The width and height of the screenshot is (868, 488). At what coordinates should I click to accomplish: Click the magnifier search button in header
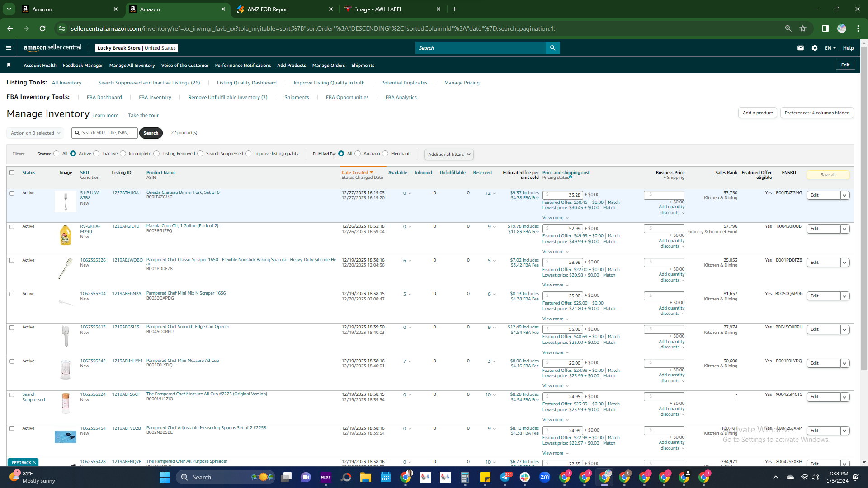(552, 48)
